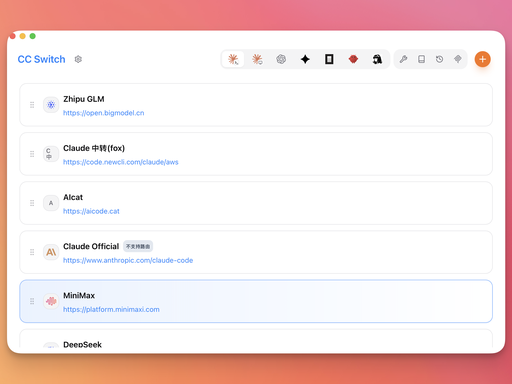Viewport: 512px width, 384px height.
Task: Click the MiniMax provider logo
Action: click(51, 301)
